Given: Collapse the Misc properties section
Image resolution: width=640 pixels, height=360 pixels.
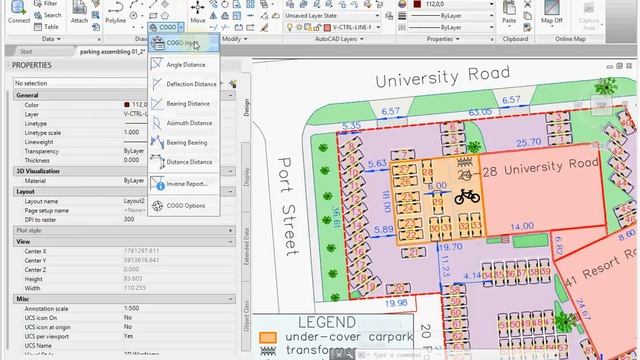Looking at the screenshot, I should pos(230,299).
